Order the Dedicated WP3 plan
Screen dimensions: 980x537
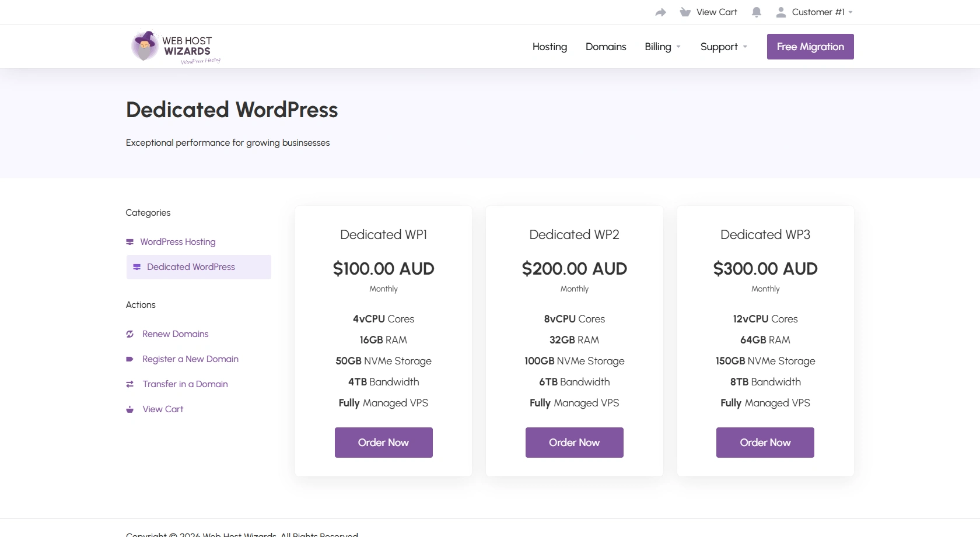tap(765, 443)
